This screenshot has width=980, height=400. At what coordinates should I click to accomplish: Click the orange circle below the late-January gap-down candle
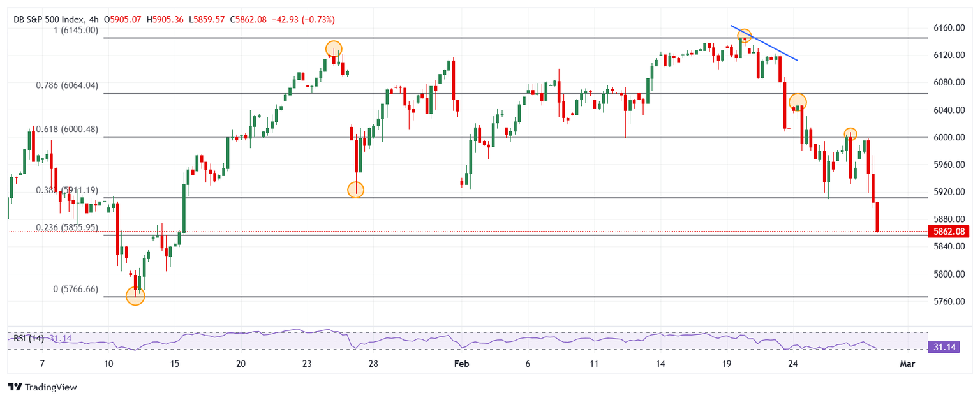(355, 189)
